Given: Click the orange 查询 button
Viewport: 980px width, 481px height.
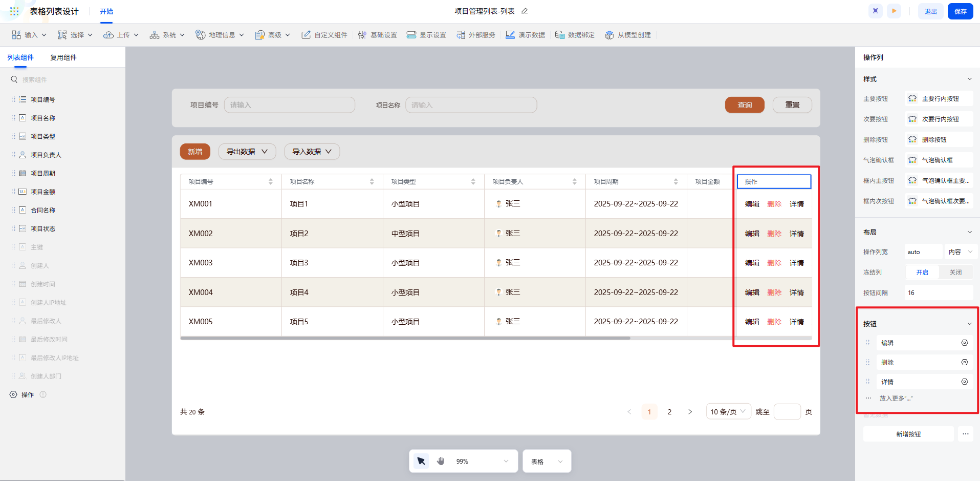Looking at the screenshot, I should click(x=745, y=105).
